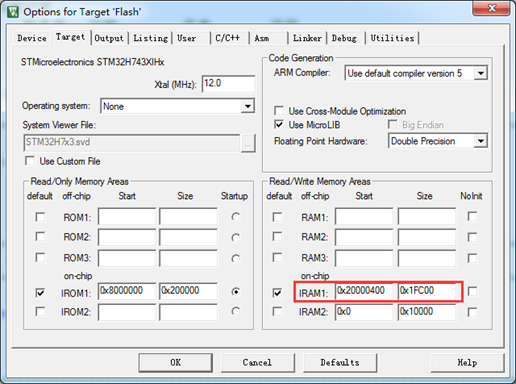Image resolution: width=516 pixels, height=384 pixels.
Task: Check the ROM2 default checkbox
Action: coord(40,237)
